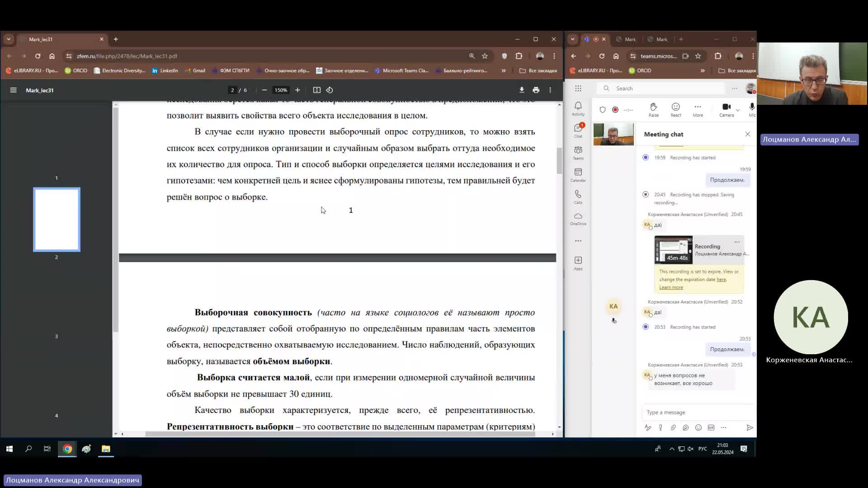Zoom out PDF with minus button
The height and width of the screenshot is (488, 868).
pos(264,90)
